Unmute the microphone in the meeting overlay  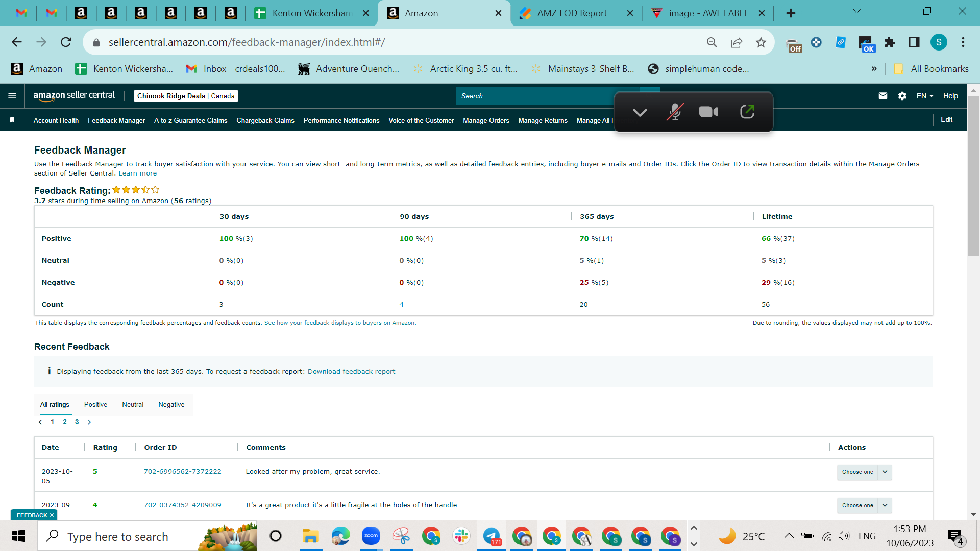pyautogui.click(x=675, y=112)
